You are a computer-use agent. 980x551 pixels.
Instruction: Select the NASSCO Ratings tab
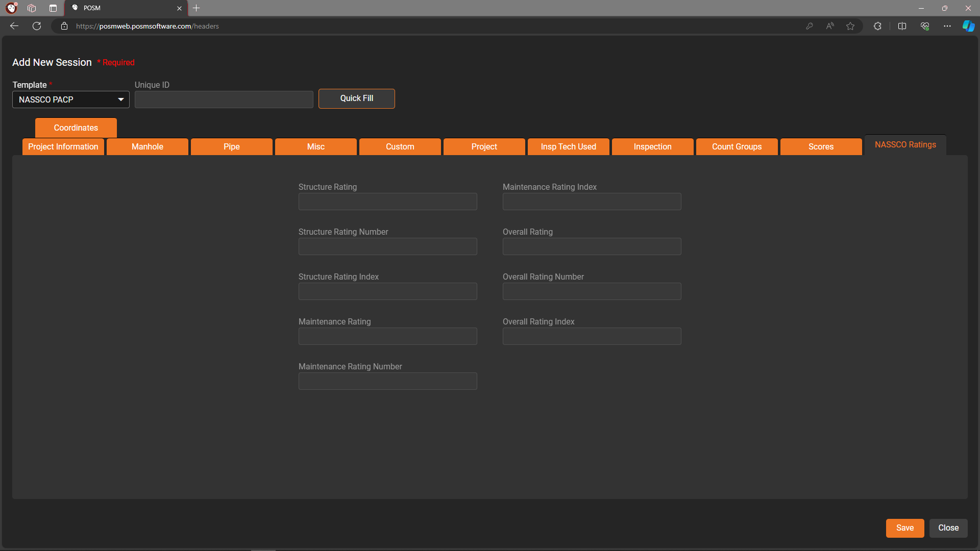tap(905, 145)
